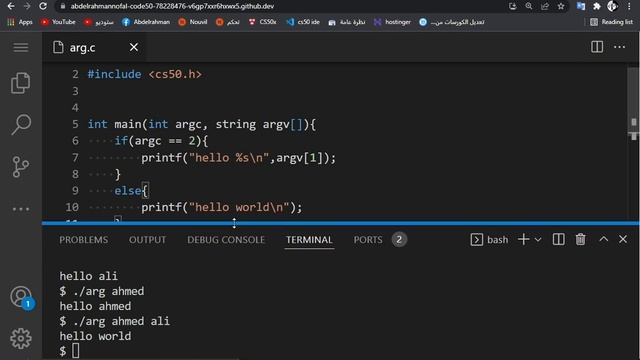Open the Manage settings gear
Screen dimensions: 640x360
click(21, 338)
